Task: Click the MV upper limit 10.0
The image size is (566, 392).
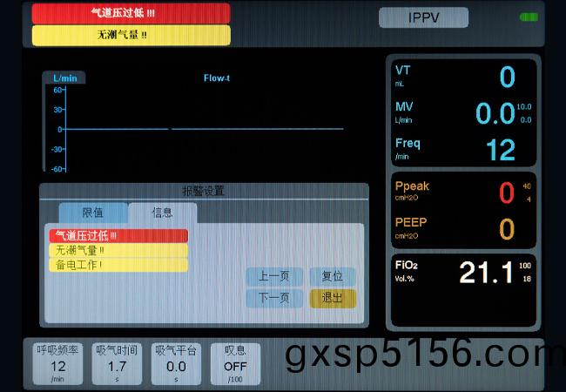Action: (524, 107)
